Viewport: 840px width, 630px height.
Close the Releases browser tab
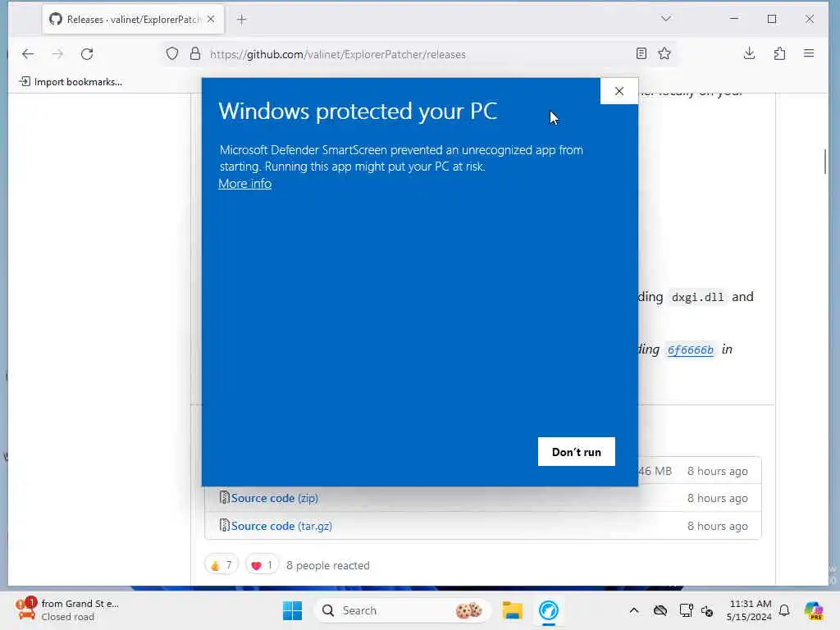211,20
